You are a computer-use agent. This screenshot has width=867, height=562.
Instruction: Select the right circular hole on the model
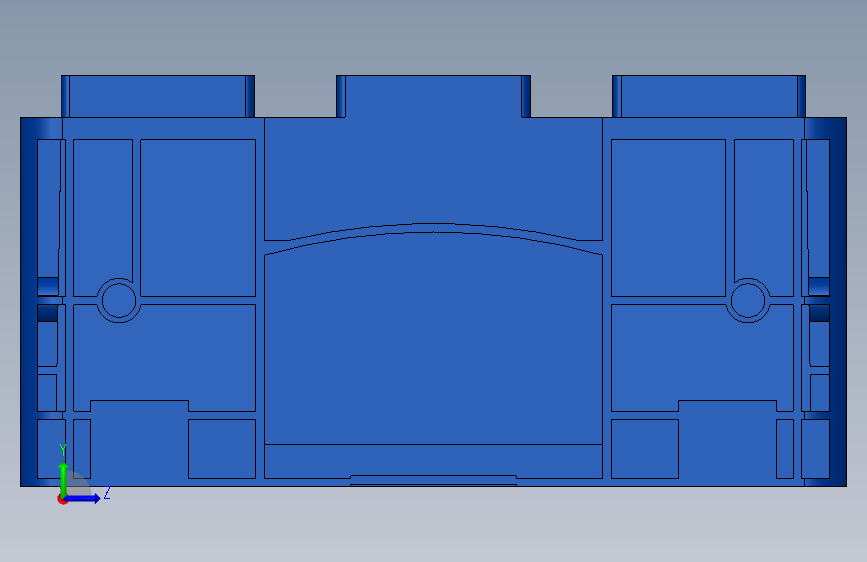tap(748, 301)
